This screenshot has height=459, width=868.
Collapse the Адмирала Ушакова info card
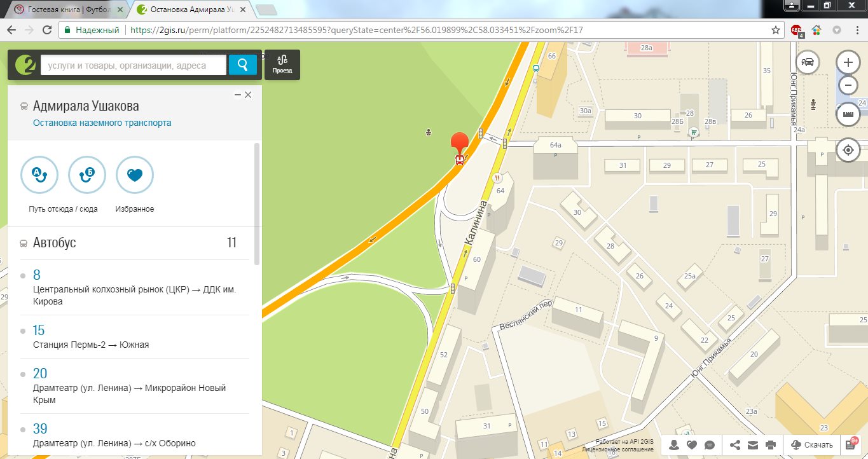point(238,95)
